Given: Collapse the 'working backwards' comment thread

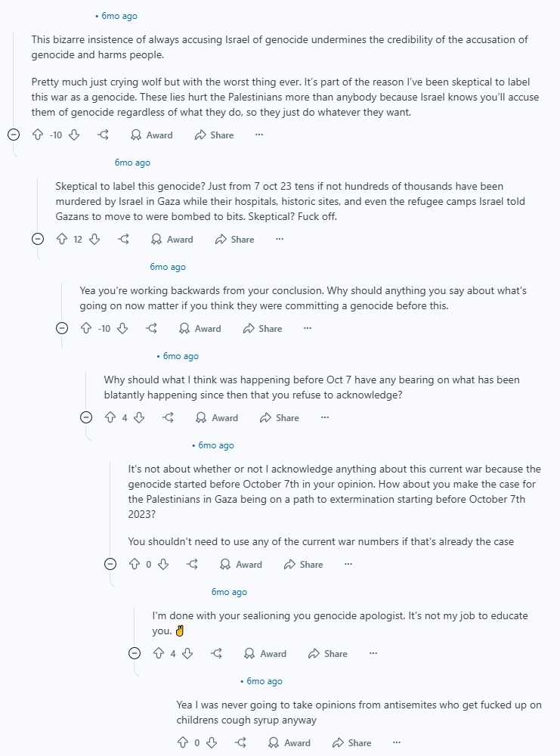Looking at the screenshot, I should pos(62,328).
